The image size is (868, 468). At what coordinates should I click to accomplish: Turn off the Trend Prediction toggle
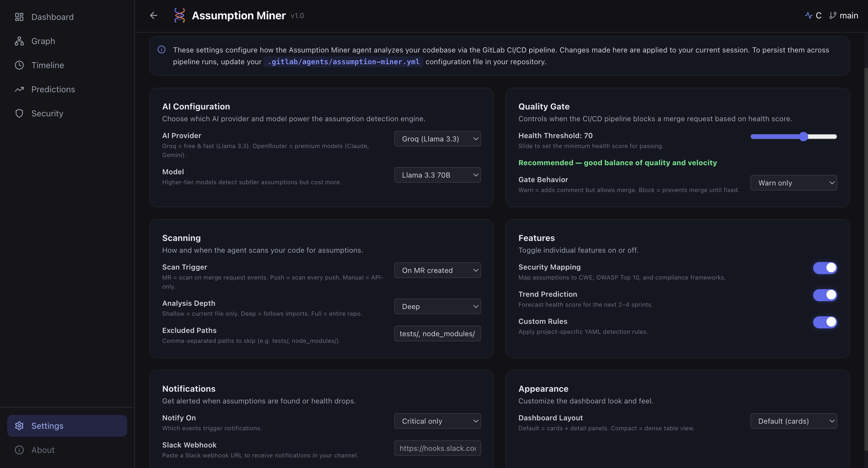(825, 295)
